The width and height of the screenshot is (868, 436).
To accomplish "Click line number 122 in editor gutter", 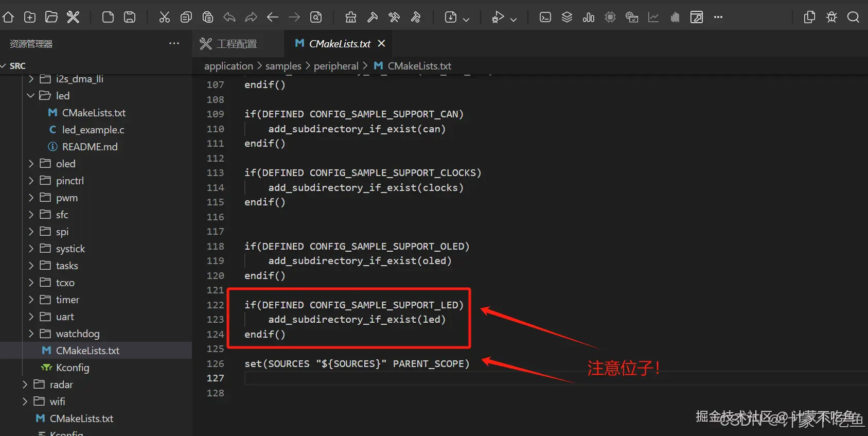I will coord(215,305).
